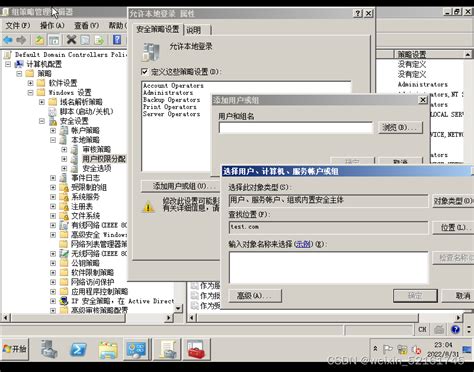Click the object names text area
This screenshot has height=372, width=474.
[x=328, y=268]
